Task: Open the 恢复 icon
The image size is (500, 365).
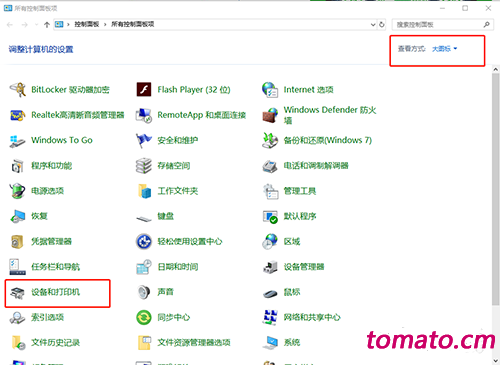Action: (17, 216)
